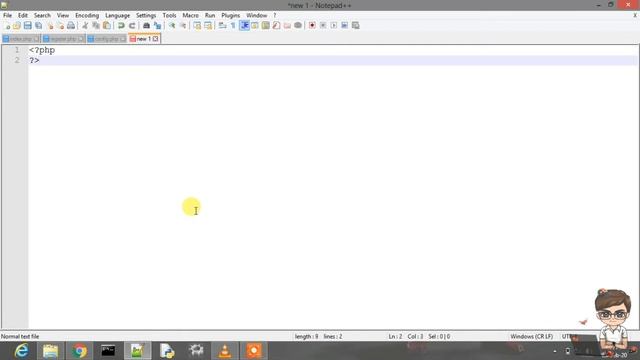The width and height of the screenshot is (640, 360).
Task: Start macro recording with red record icon
Action: [312, 25]
